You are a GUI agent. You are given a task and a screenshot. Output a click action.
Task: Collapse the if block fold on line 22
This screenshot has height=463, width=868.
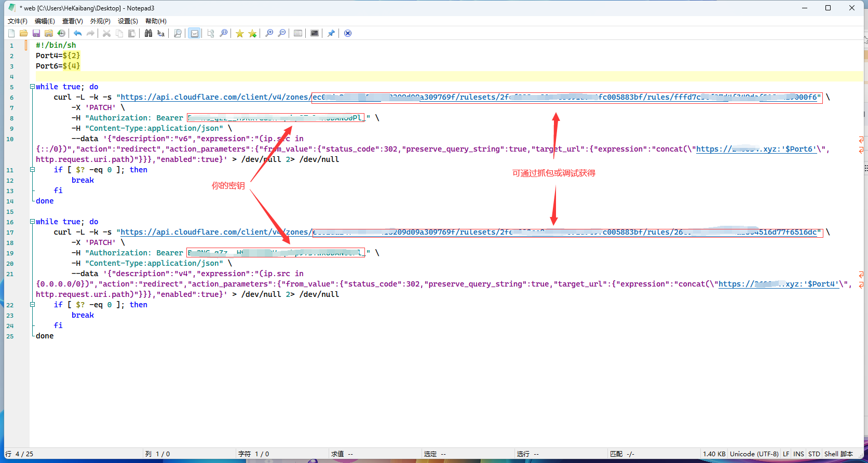point(32,305)
